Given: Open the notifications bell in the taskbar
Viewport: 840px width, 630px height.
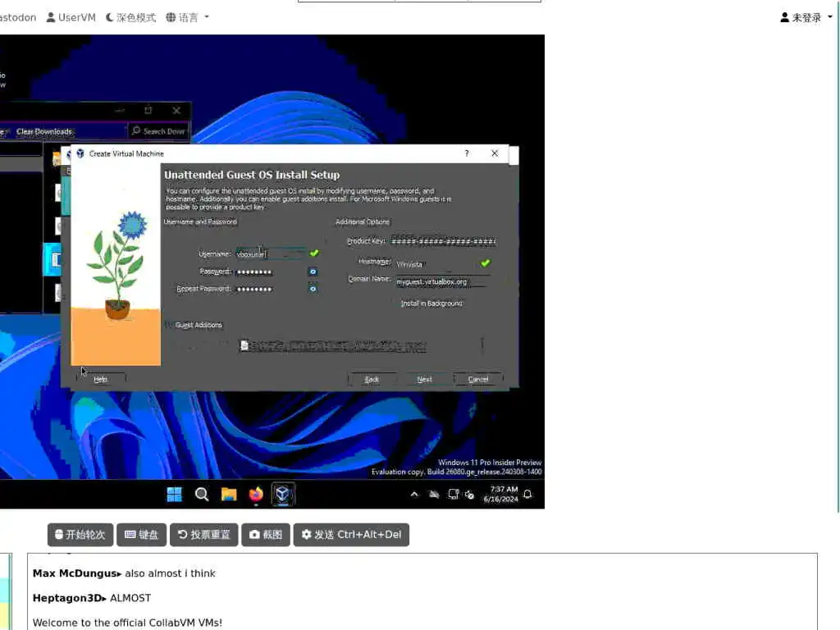Looking at the screenshot, I should (x=527, y=494).
